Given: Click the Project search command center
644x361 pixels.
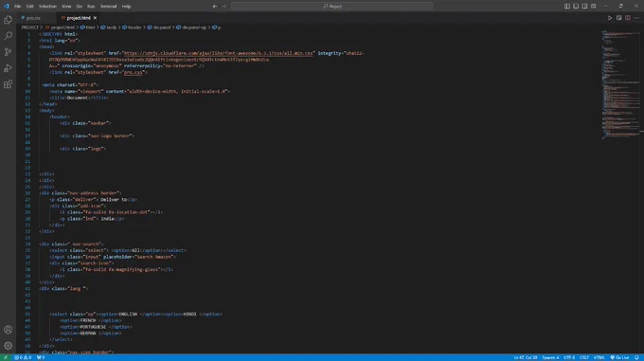Looking at the screenshot, I should (331, 7).
